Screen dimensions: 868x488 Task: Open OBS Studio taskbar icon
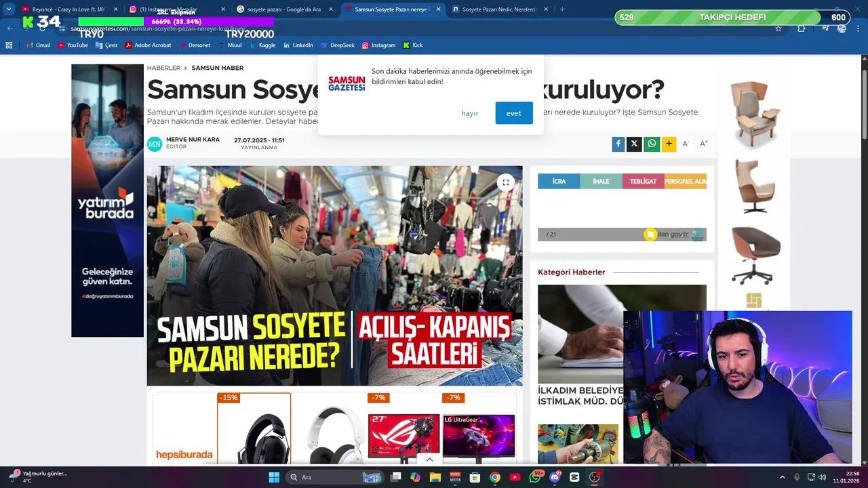pyautogui.click(x=595, y=477)
